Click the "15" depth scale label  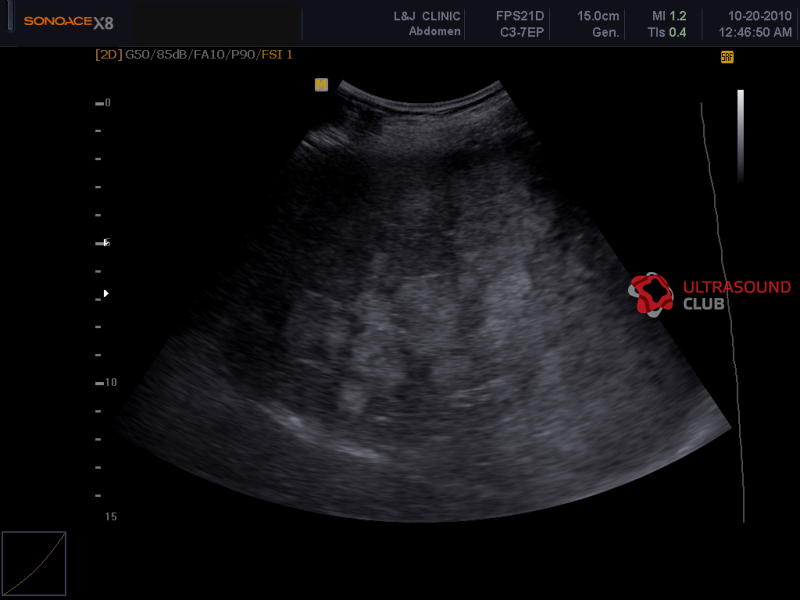tap(111, 516)
